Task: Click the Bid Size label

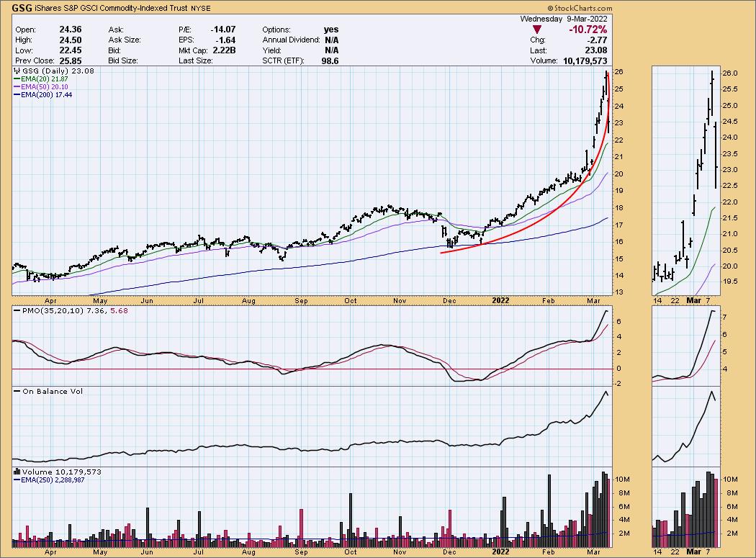Action: click(123, 60)
